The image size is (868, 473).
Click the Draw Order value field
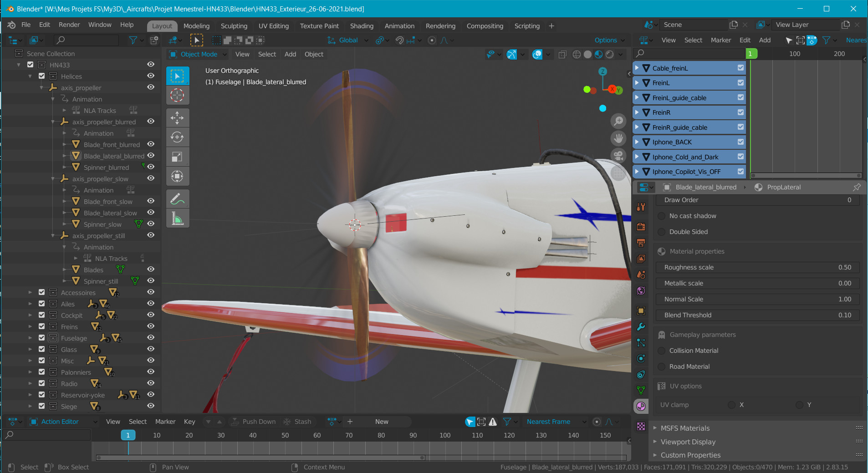click(757, 200)
